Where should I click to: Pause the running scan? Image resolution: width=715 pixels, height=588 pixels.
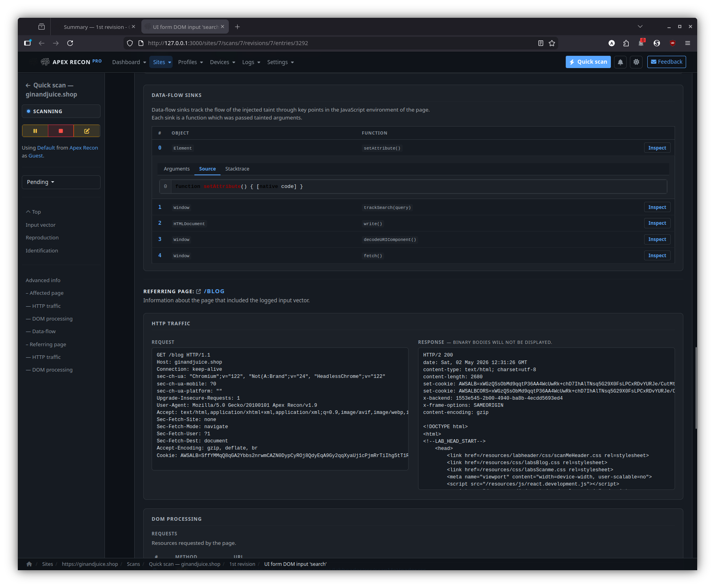35,131
